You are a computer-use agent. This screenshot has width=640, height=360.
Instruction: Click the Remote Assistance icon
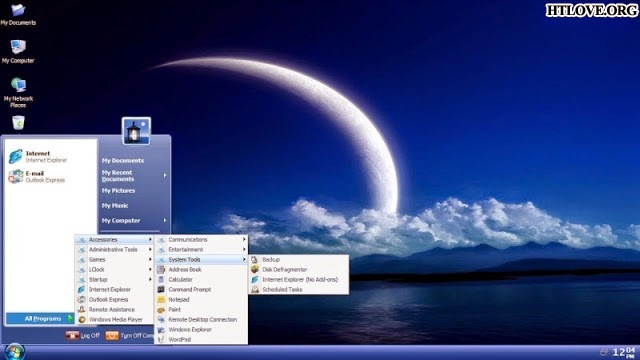(82, 309)
